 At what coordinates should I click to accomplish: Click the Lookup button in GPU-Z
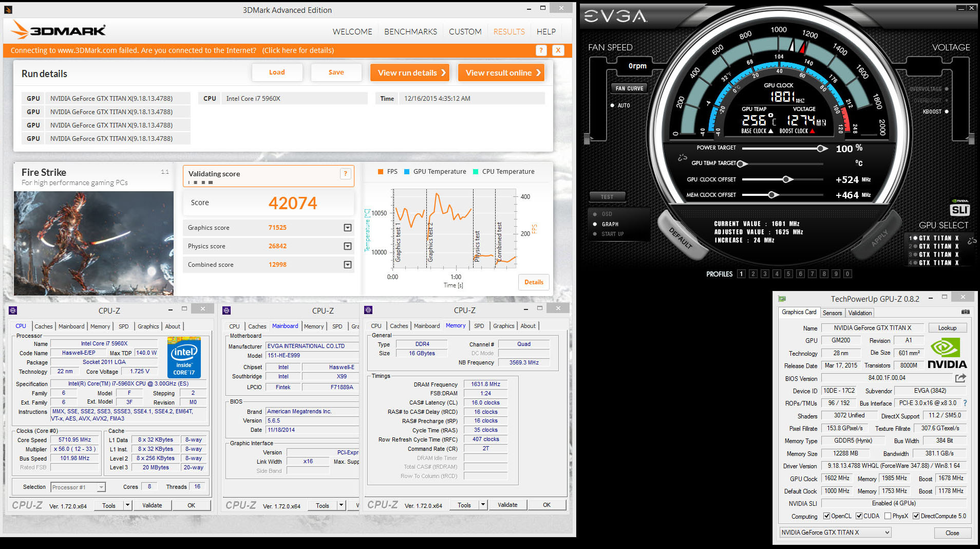947,328
